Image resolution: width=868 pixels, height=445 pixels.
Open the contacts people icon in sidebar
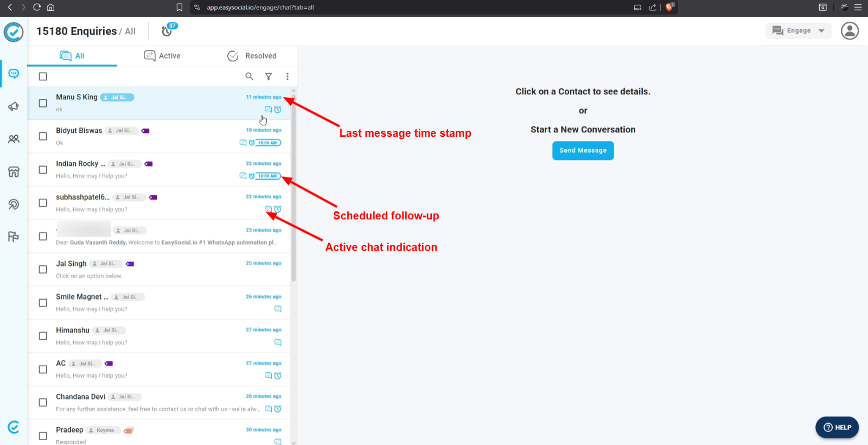pyautogui.click(x=14, y=139)
